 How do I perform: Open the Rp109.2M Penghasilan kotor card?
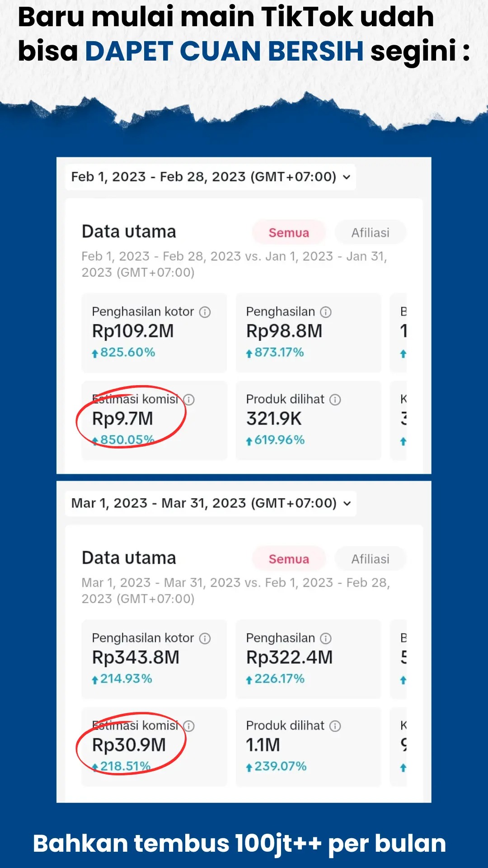(154, 333)
